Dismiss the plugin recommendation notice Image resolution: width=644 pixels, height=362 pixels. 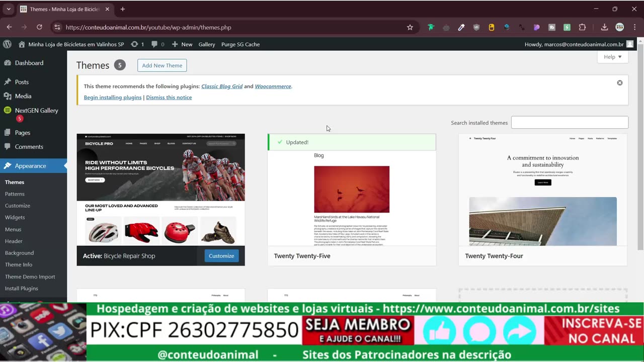tap(620, 83)
